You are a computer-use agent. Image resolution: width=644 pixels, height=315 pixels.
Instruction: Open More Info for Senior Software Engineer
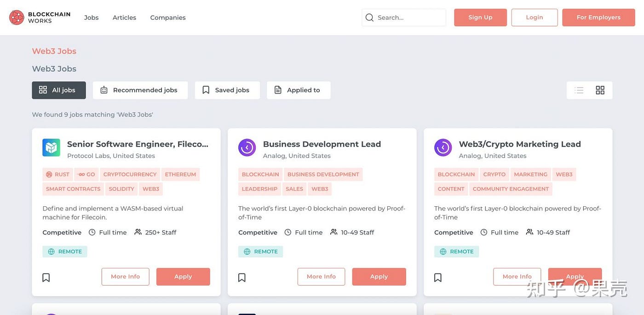125,277
